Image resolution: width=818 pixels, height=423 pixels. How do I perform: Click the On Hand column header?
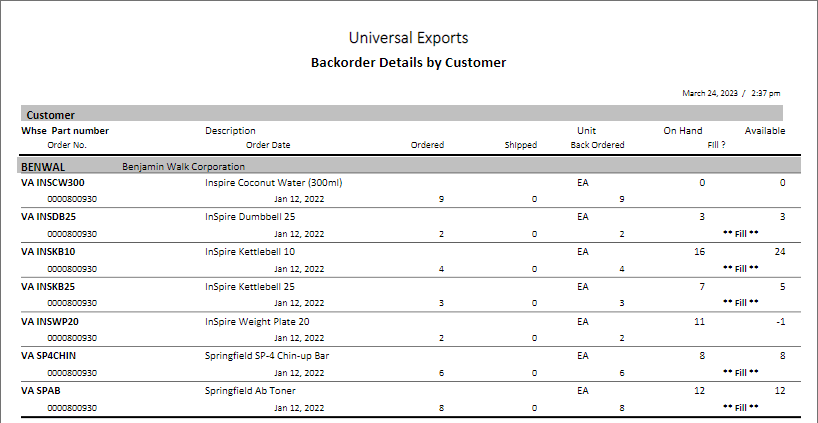[x=683, y=131]
